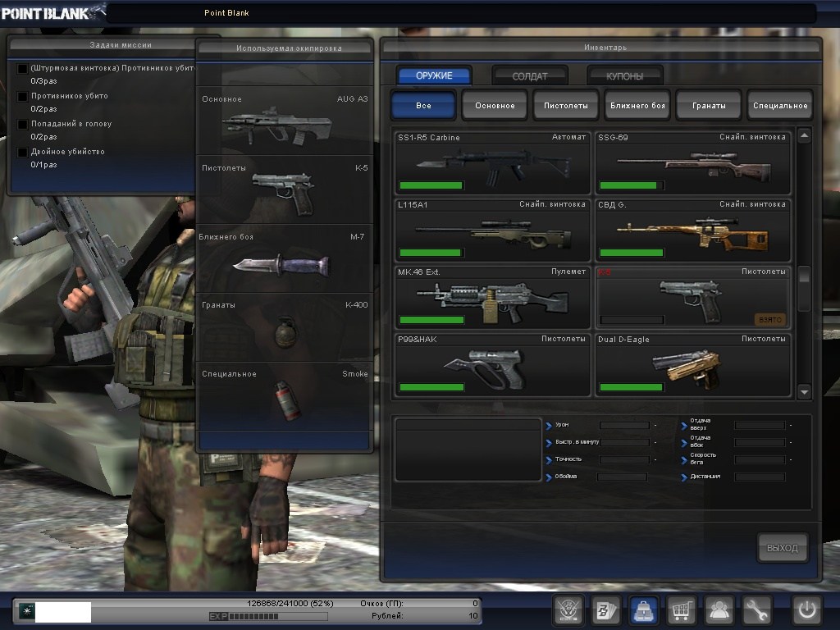Click the ВЫХОД exit button
840x630 pixels.
(x=782, y=547)
